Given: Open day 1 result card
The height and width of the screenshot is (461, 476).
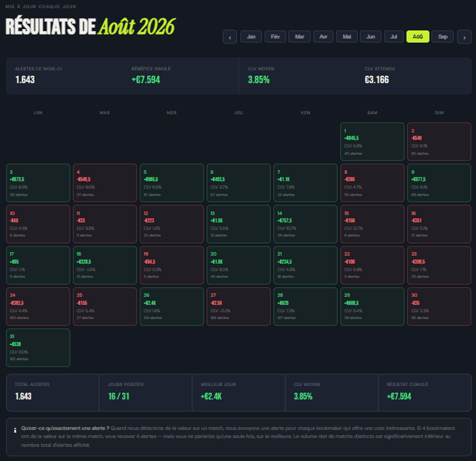Looking at the screenshot, I should point(372,142).
